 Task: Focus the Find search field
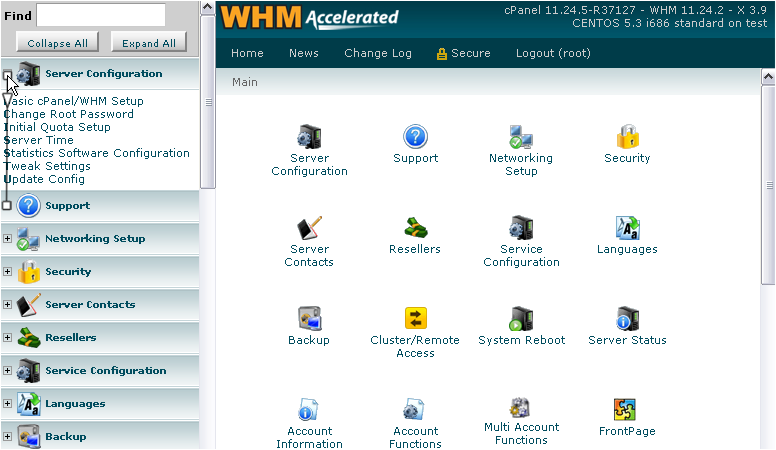pyautogui.click(x=101, y=15)
